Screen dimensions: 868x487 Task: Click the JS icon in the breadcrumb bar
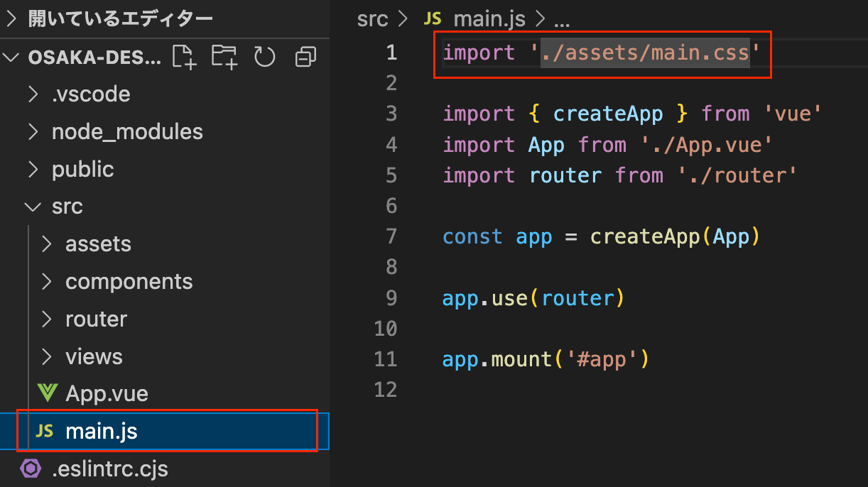point(433,18)
